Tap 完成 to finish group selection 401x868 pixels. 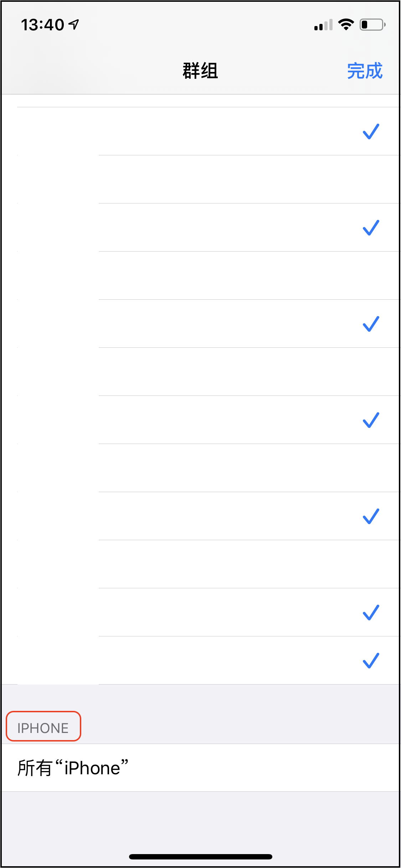[365, 71]
